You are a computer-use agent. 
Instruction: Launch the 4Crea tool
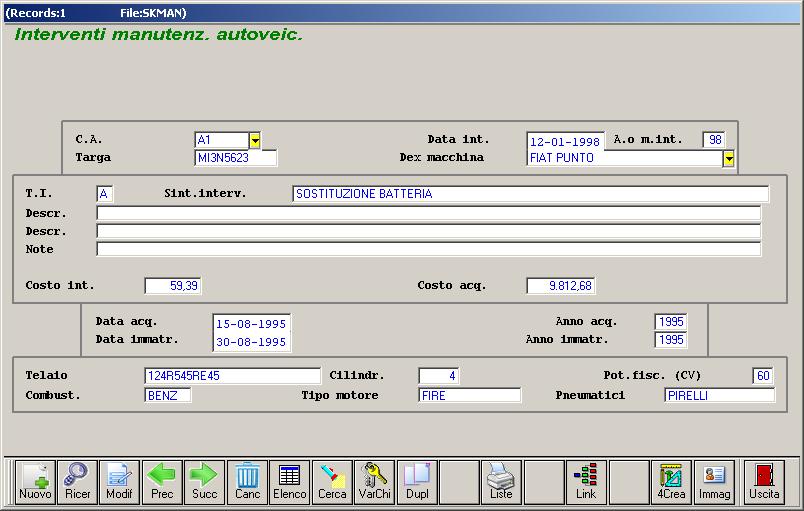[x=671, y=482]
